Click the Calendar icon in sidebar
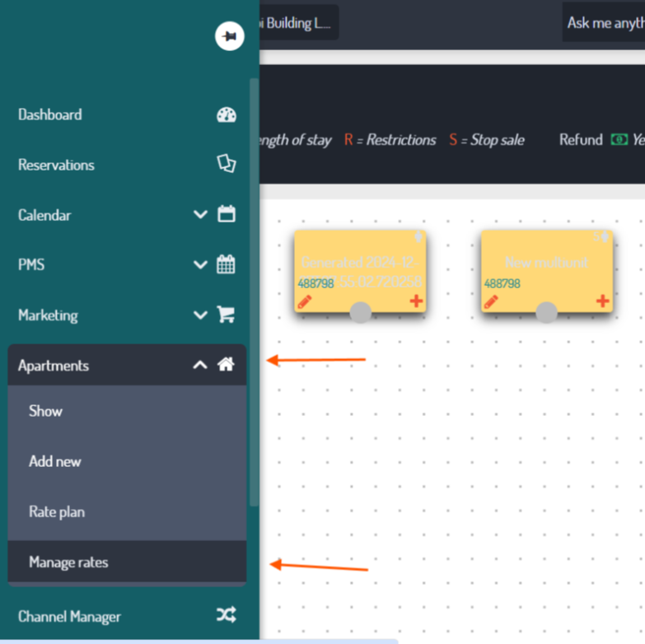 pyautogui.click(x=227, y=214)
